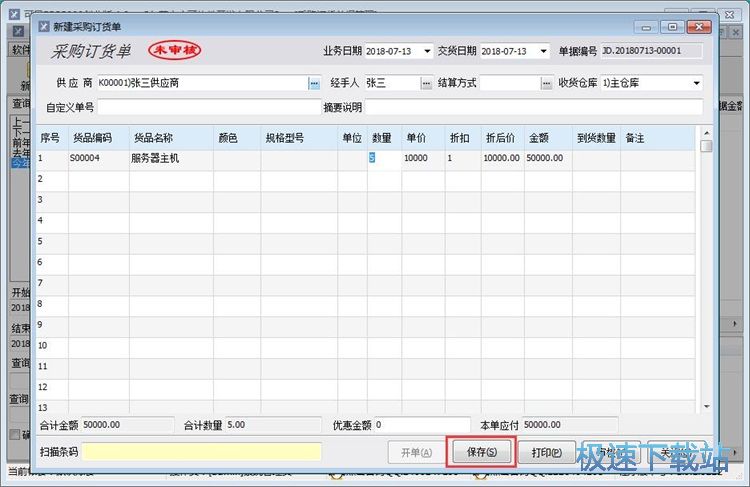The width and height of the screenshot is (750, 487).
Task: Click the 打印(P) button
Action: (547, 452)
